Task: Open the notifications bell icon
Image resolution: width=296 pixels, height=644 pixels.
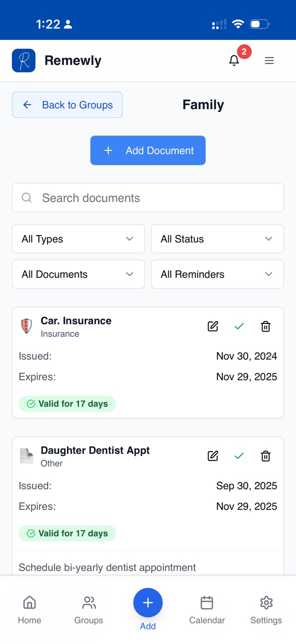Action: tap(234, 60)
